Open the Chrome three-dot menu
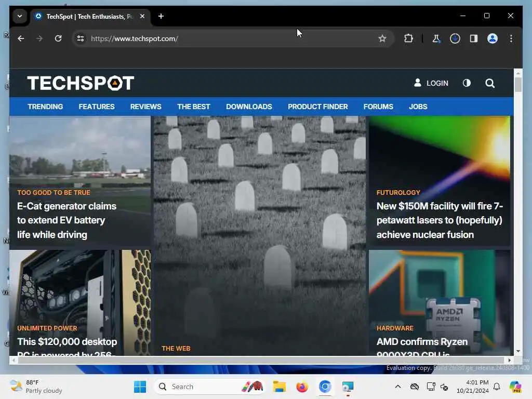The height and width of the screenshot is (399, 532). point(511,38)
